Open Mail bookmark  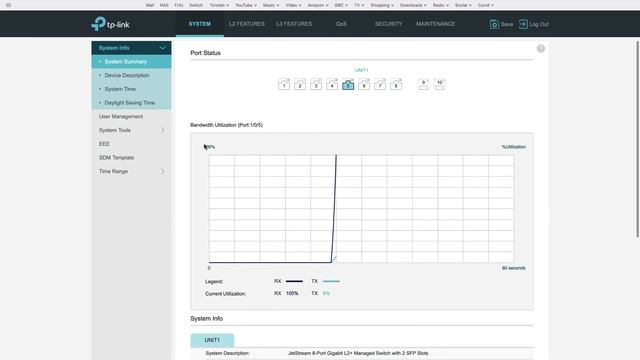point(150,5)
